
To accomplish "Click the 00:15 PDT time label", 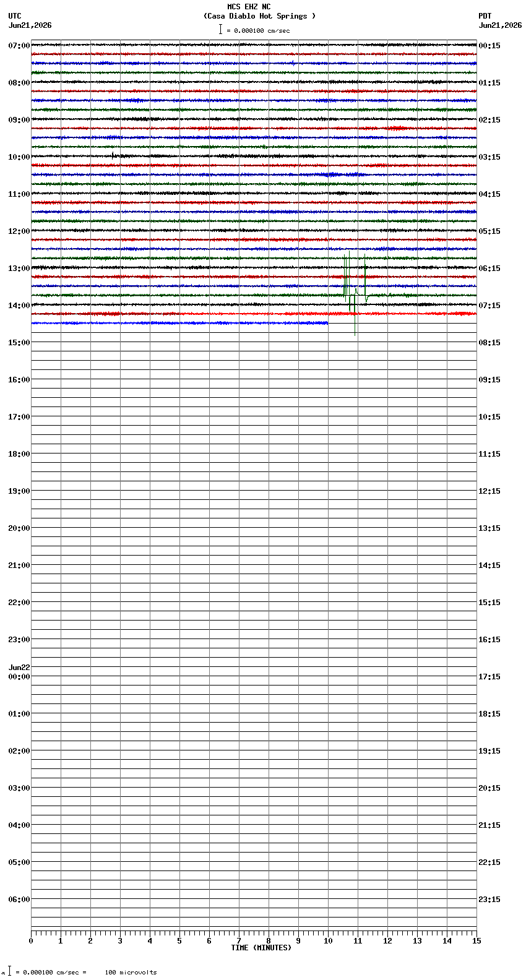I will tap(489, 46).
